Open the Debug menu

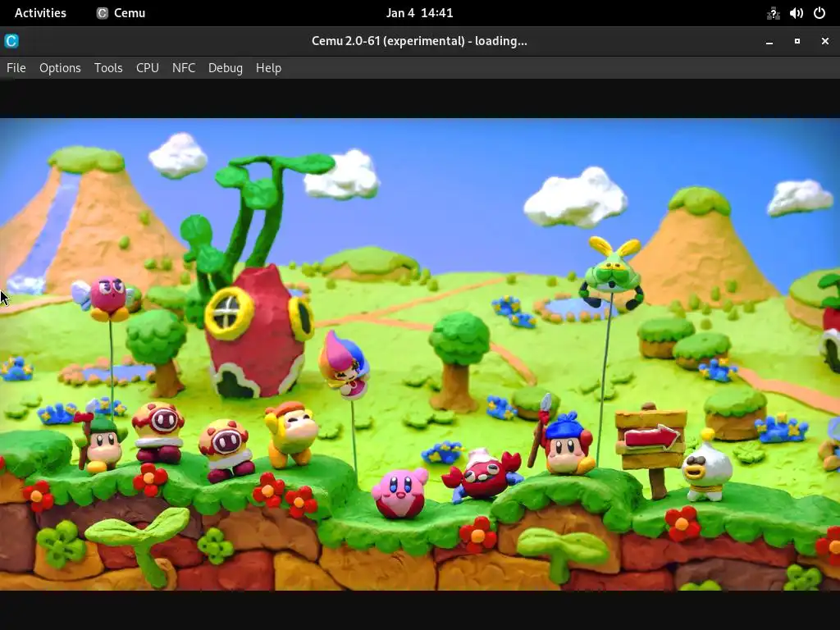point(226,68)
